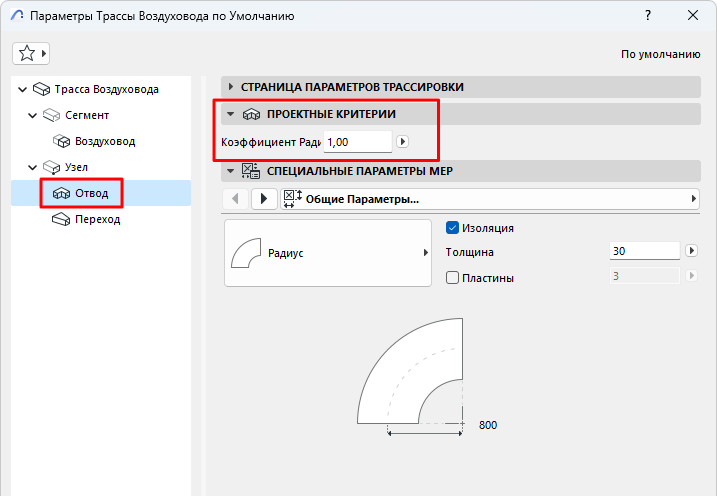Click the Archicad icon in title bar
The image size is (717, 496).
tap(16, 16)
